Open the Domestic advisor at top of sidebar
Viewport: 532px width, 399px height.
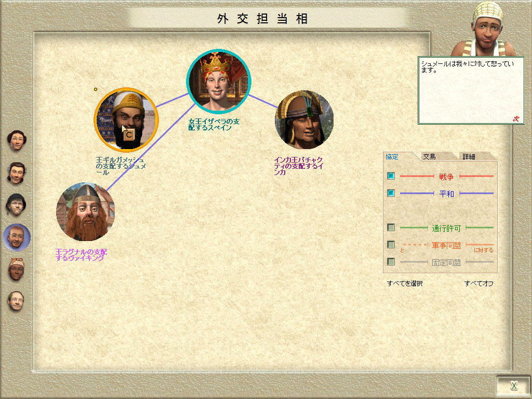pyautogui.click(x=17, y=141)
